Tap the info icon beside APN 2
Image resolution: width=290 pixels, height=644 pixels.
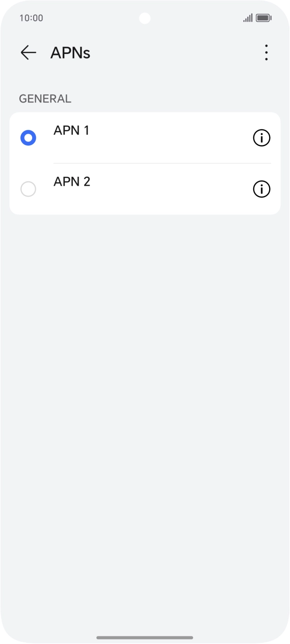261,189
